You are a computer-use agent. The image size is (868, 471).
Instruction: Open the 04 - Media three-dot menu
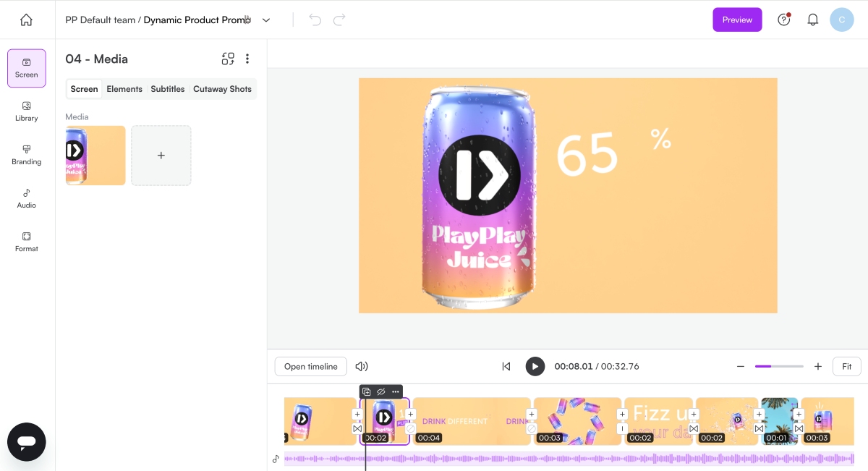pyautogui.click(x=247, y=59)
